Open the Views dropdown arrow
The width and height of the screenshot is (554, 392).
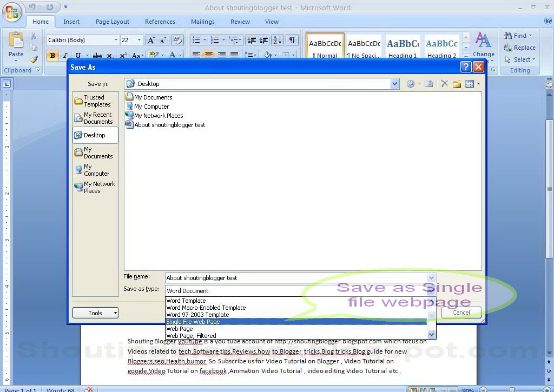click(478, 84)
